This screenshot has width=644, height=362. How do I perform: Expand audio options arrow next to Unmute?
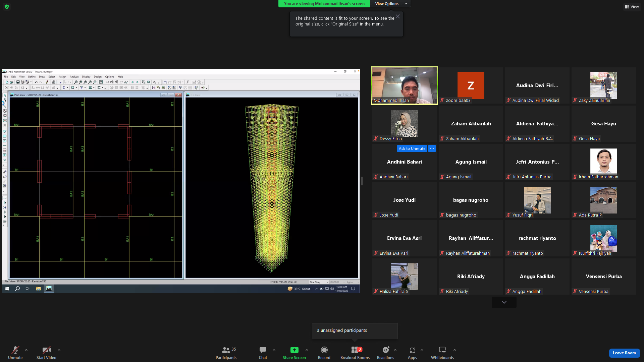click(26, 350)
